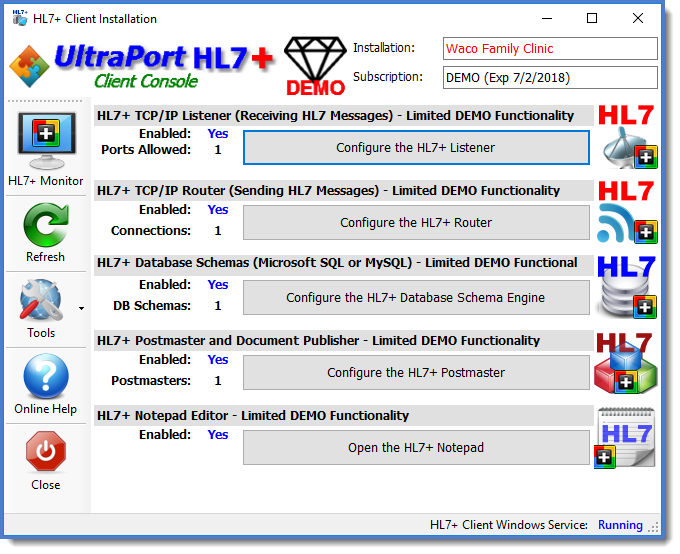Screen dimensions: 680x554
Task: Click the DEMO diamond icon
Action: (315, 66)
